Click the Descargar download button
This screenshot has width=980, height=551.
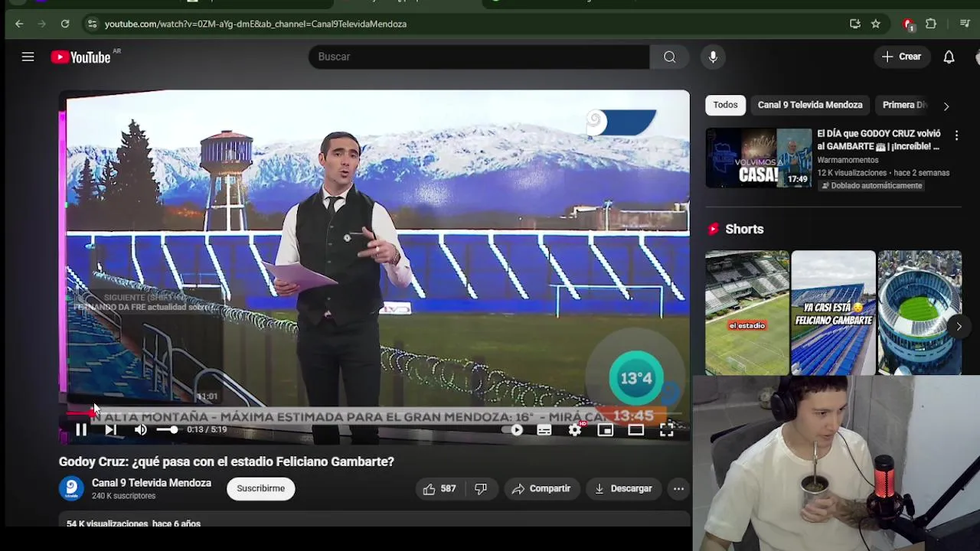(x=623, y=488)
